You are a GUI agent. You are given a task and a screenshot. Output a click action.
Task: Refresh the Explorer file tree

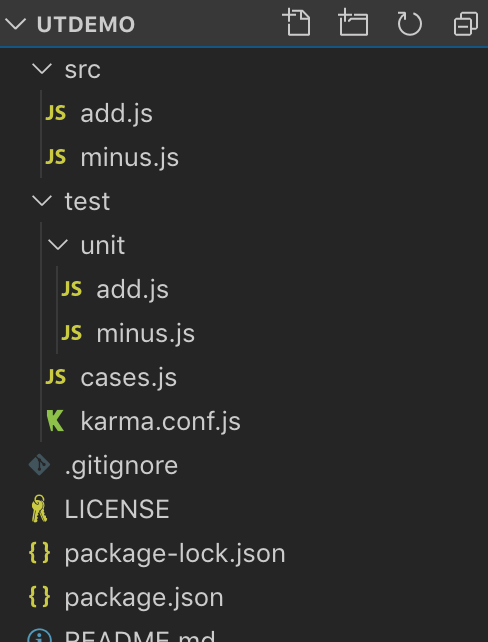pos(409,23)
